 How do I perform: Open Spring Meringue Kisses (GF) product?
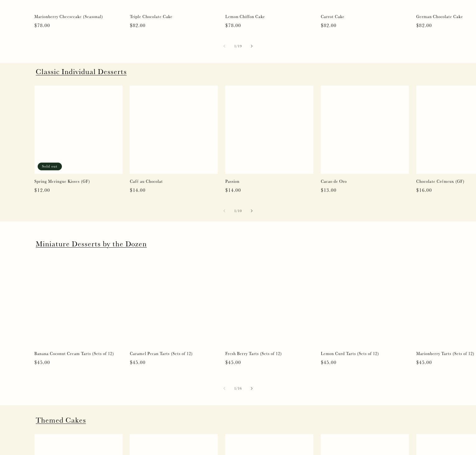[62, 182]
